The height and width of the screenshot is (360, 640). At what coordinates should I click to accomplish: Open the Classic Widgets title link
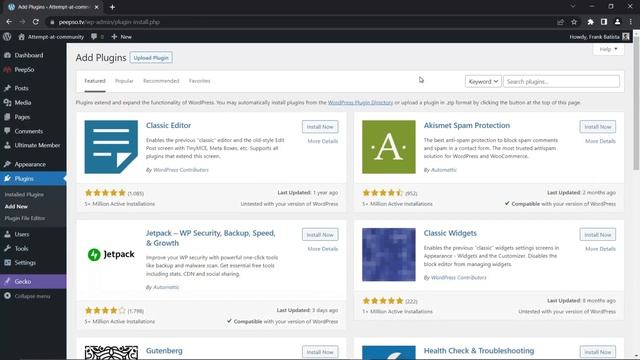point(450,233)
